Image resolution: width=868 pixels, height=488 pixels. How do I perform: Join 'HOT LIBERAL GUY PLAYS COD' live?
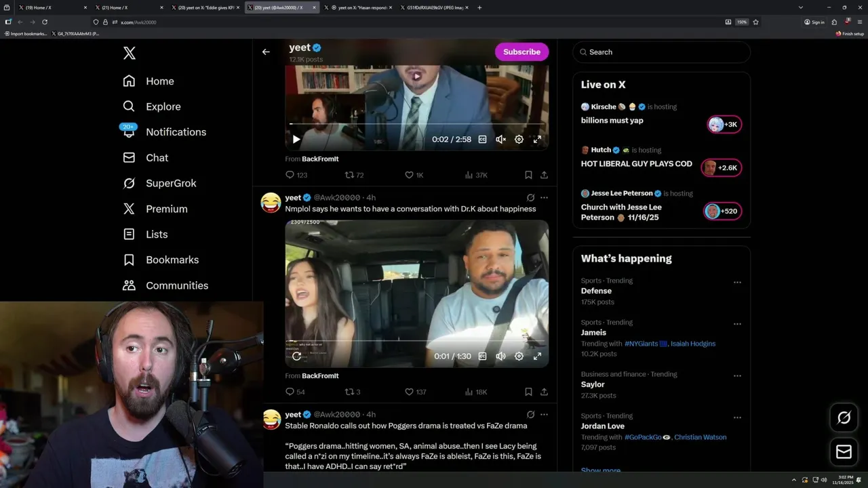(661, 160)
